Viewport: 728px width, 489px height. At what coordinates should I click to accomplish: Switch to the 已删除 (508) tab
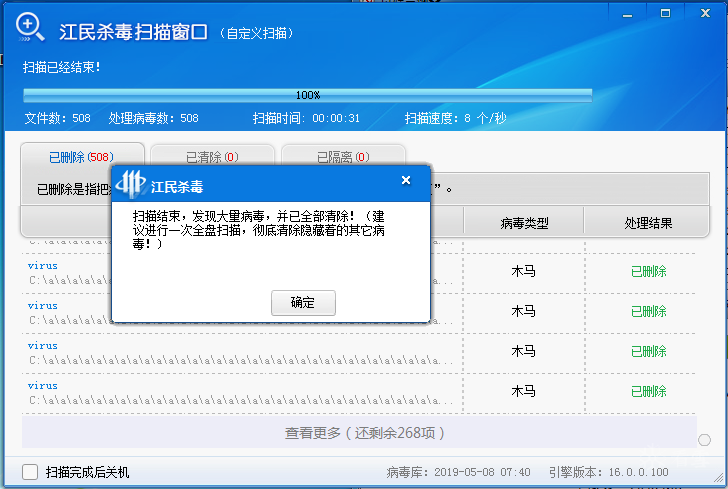[82, 157]
